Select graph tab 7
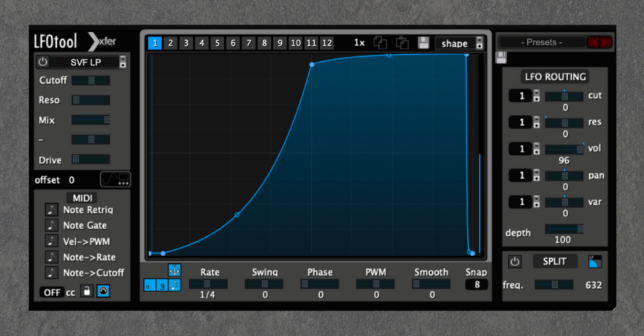 tap(248, 43)
